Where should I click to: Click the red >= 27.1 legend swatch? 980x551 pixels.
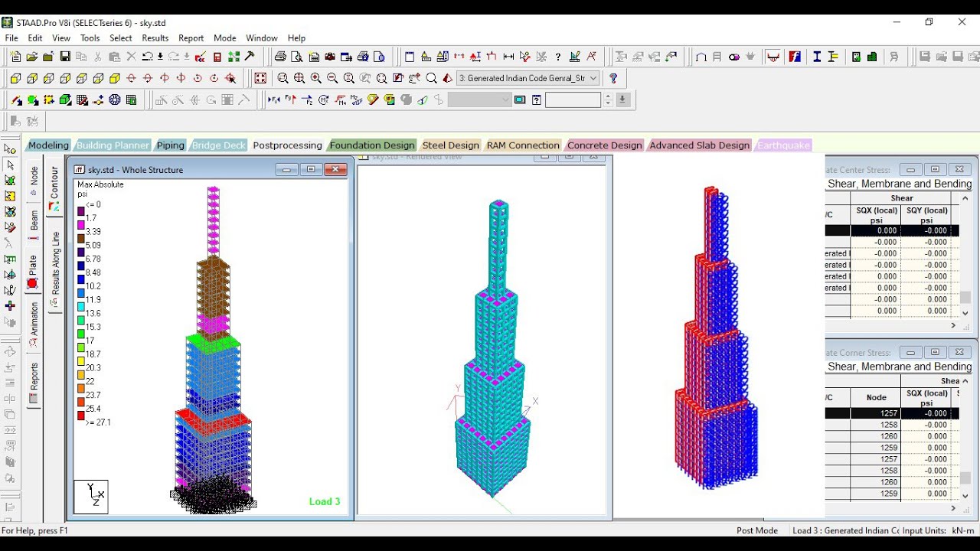tap(81, 416)
